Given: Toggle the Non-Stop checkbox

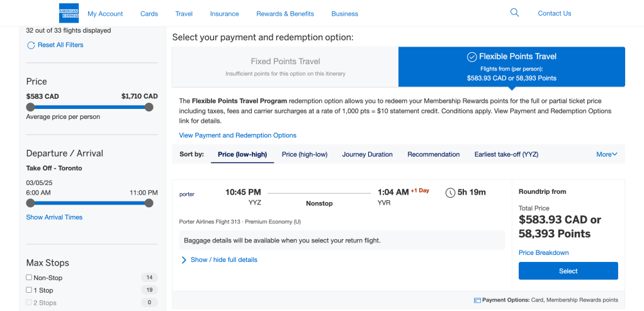Looking at the screenshot, I should pos(29,278).
